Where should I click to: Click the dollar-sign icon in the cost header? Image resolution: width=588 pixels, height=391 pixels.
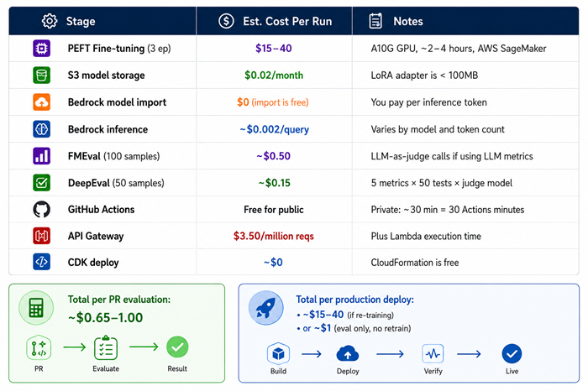click(x=226, y=21)
